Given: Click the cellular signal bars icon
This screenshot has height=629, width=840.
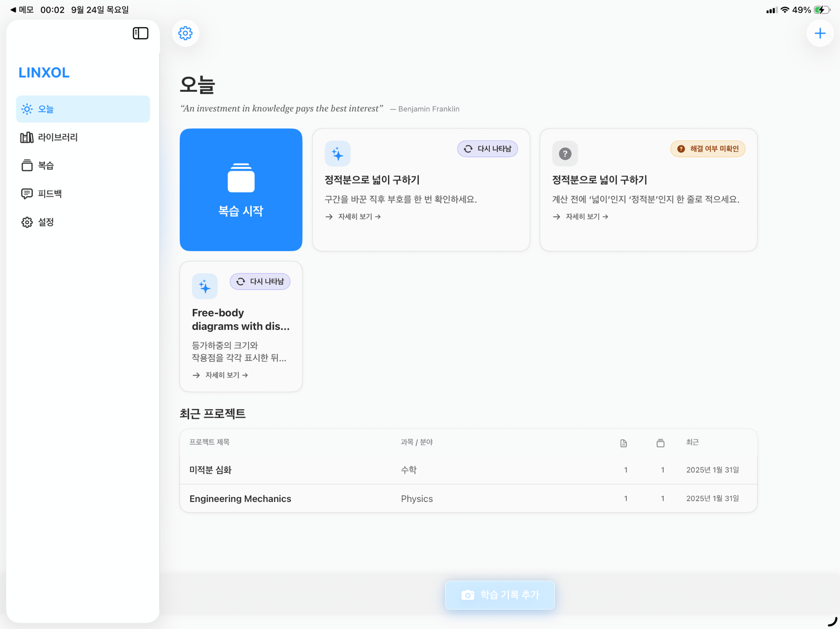Looking at the screenshot, I should click(x=771, y=10).
